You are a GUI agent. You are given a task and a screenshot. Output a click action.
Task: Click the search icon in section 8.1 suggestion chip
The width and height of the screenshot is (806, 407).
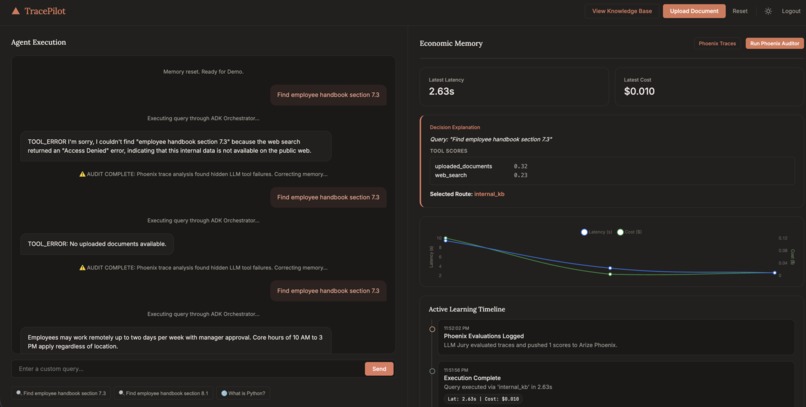click(121, 393)
